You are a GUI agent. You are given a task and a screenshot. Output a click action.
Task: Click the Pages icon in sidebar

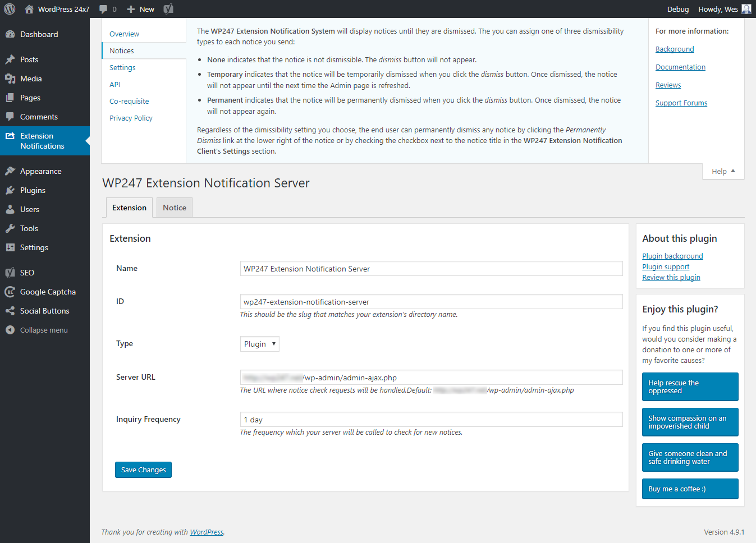[10, 98]
